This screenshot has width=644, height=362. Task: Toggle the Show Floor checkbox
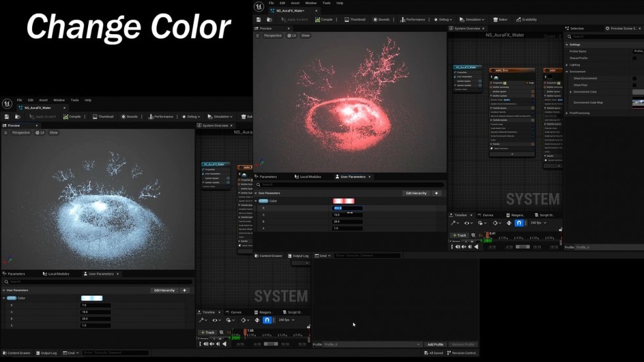click(635, 85)
